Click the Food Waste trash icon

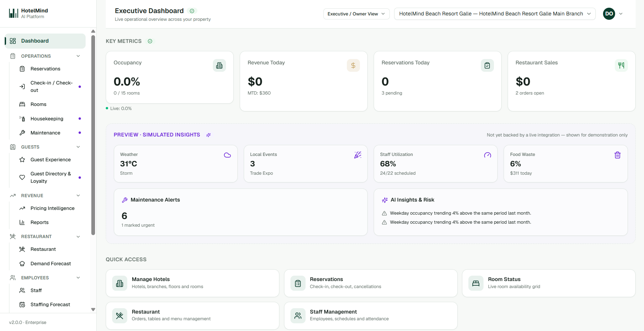(x=617, y=155)
